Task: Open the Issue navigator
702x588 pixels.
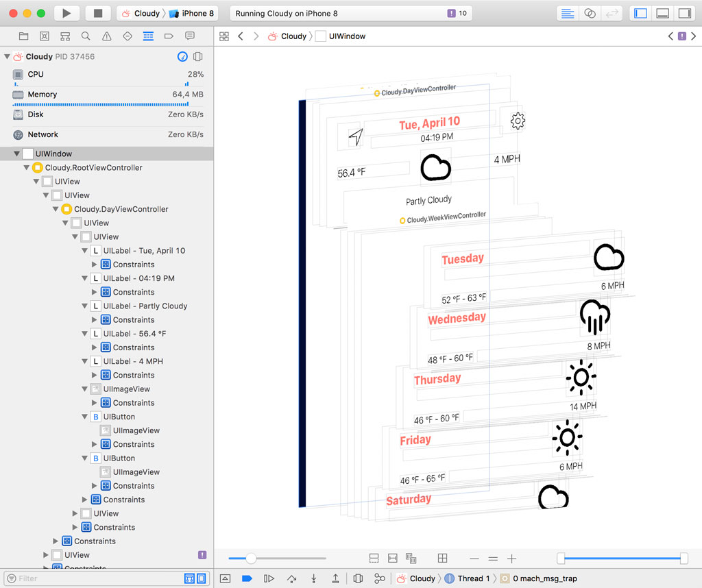Action: pos(106,36)
